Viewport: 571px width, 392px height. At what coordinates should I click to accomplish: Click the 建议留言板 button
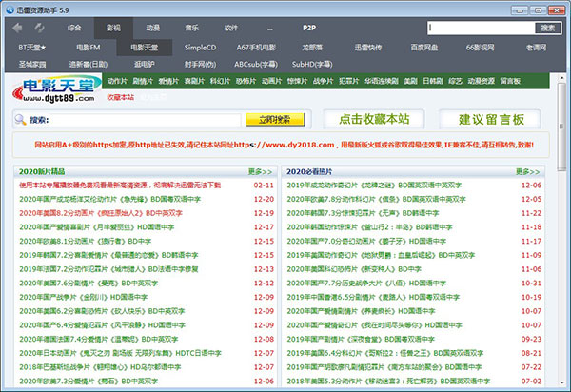pos(491,119)
